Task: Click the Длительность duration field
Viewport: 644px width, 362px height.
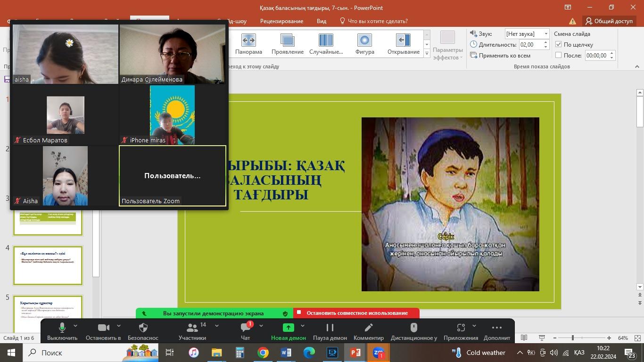Action: pos(530,44)
